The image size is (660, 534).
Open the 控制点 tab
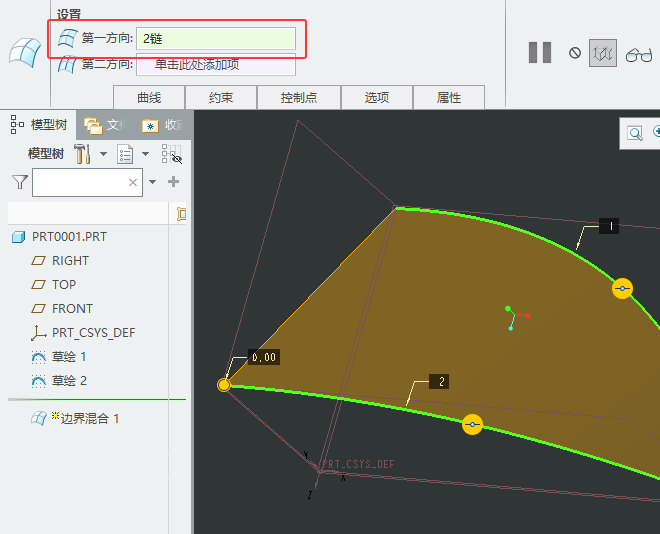point(299,98)
